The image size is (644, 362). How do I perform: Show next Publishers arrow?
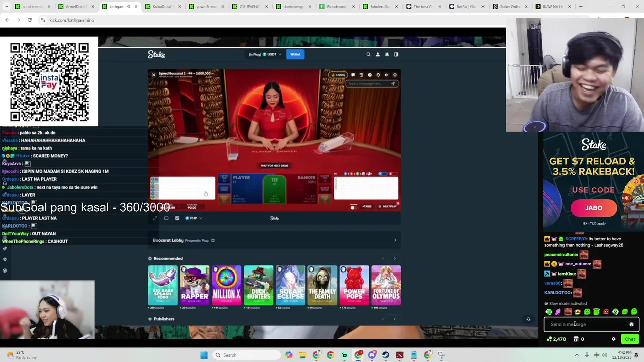tap(394, 319)
